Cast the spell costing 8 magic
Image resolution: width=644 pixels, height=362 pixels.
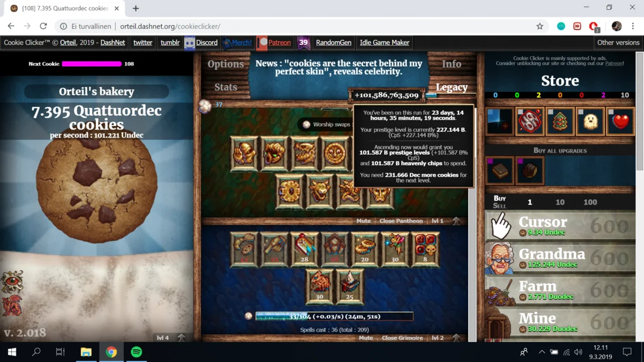coord(425,249)
